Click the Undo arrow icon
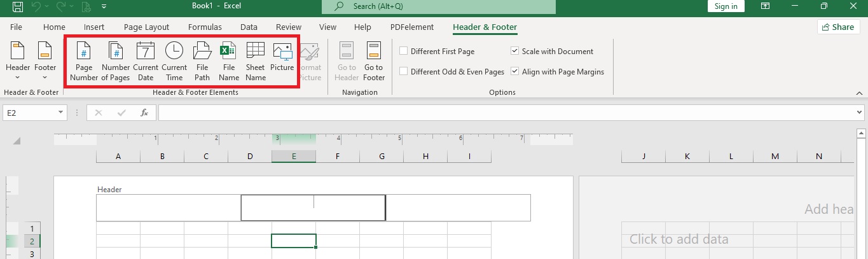The width and height of the screenshot is (868, 259). [x=37, y=7]
